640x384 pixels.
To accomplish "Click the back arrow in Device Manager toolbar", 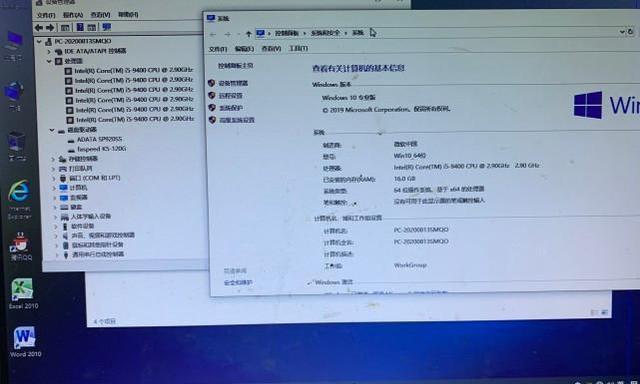I will [39, 27].
